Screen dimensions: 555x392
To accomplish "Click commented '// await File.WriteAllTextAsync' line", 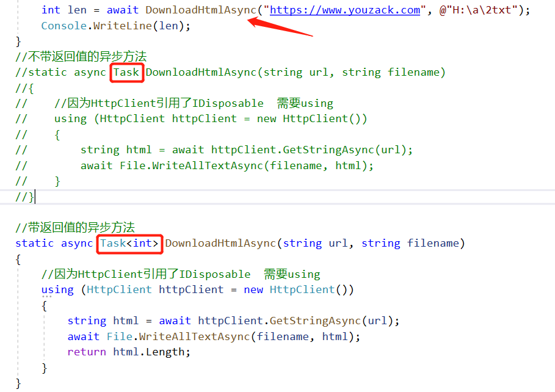I will [195, 165].
